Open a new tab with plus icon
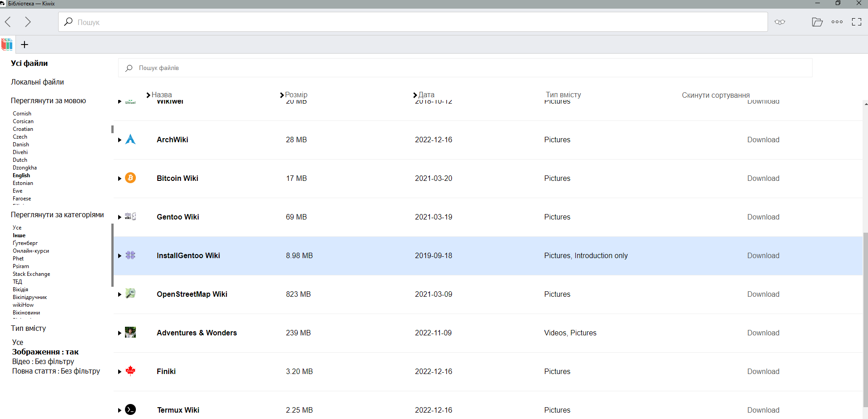 tap(25, 44)
